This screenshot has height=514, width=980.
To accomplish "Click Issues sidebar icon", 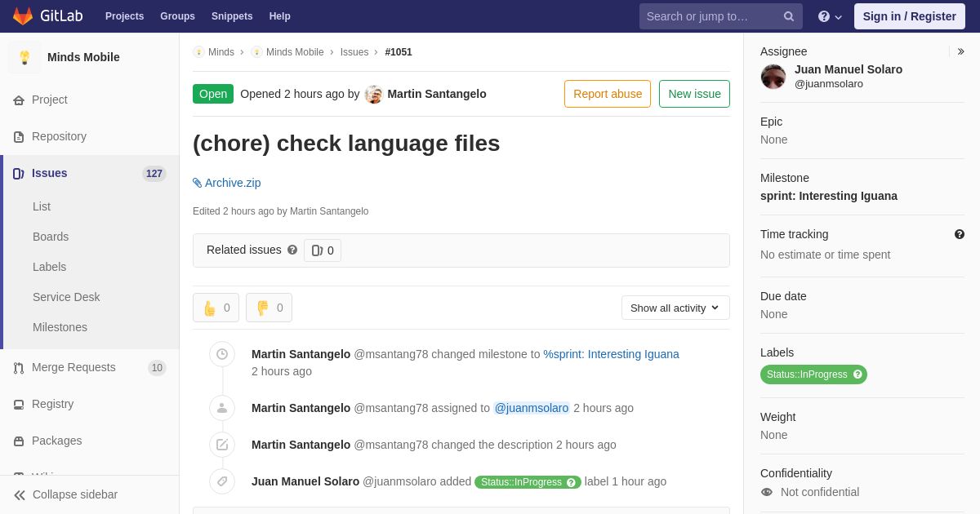I will coord(19,174).
